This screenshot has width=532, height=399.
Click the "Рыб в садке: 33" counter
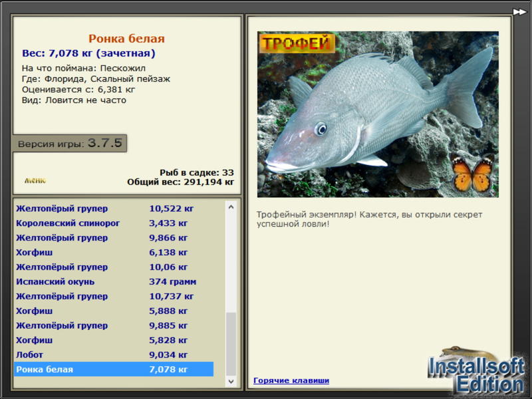[197, 172]
